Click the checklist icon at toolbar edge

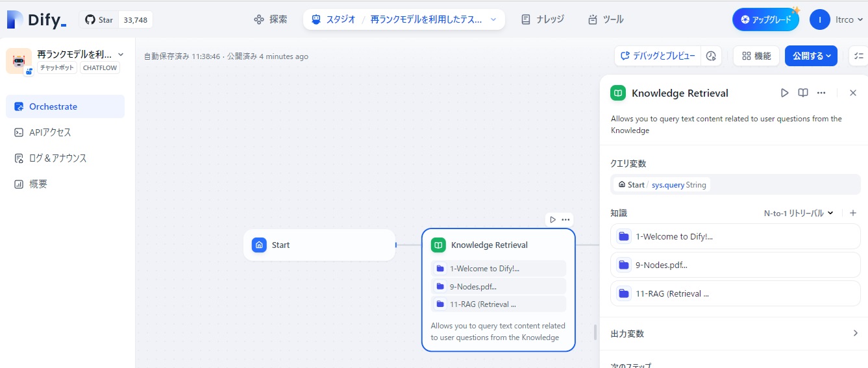point(858,56)
